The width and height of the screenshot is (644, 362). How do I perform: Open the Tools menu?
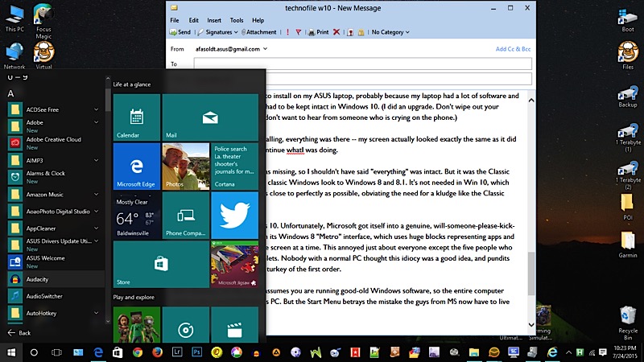point(237,20)
